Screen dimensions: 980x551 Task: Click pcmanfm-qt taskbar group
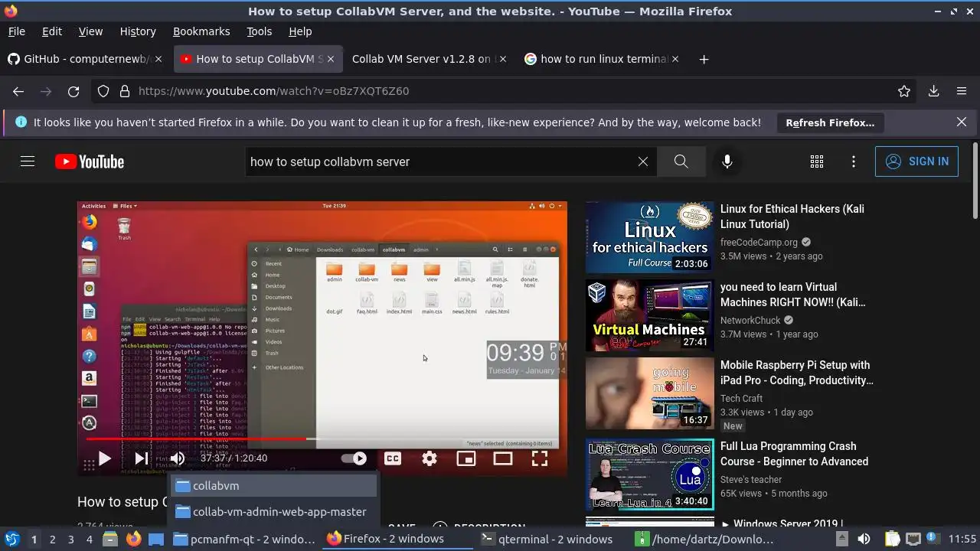pyautogui.click(x=244, y=540)
